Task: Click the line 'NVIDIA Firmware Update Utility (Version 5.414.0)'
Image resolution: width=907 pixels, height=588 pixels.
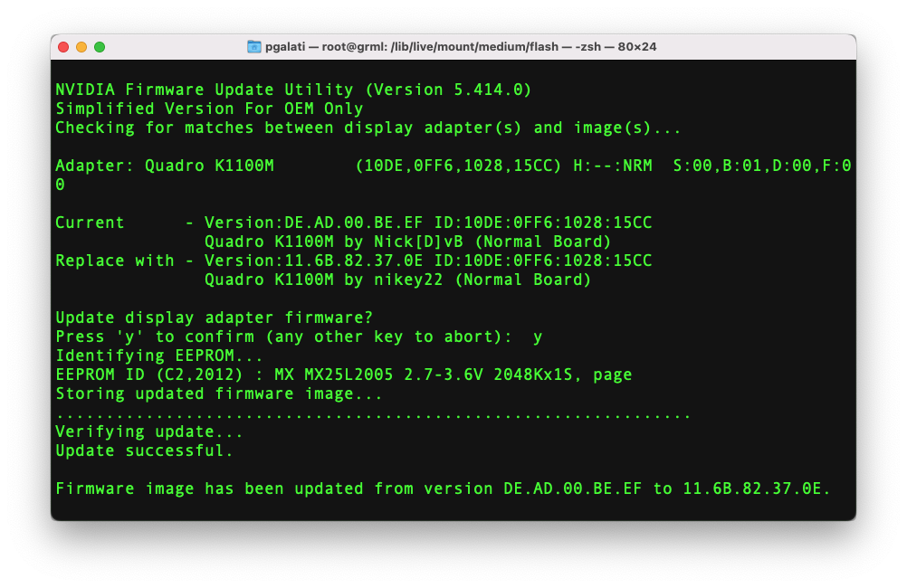Action: click(x=293, y=90)
